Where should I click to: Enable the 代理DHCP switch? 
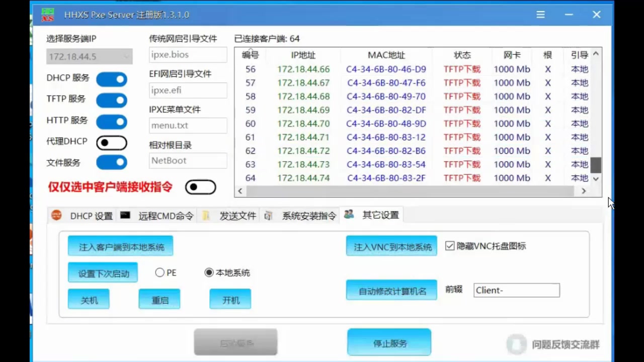[112, 143]
